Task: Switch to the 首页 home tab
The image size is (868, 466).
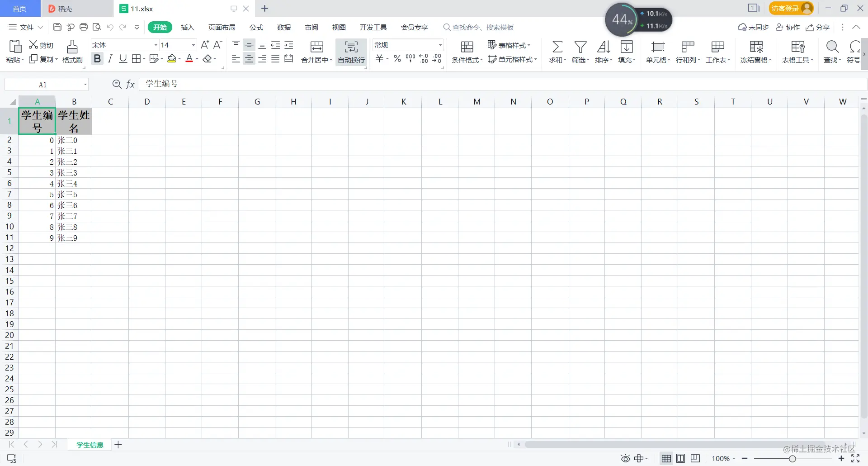Action: click(x=20, y=9)
